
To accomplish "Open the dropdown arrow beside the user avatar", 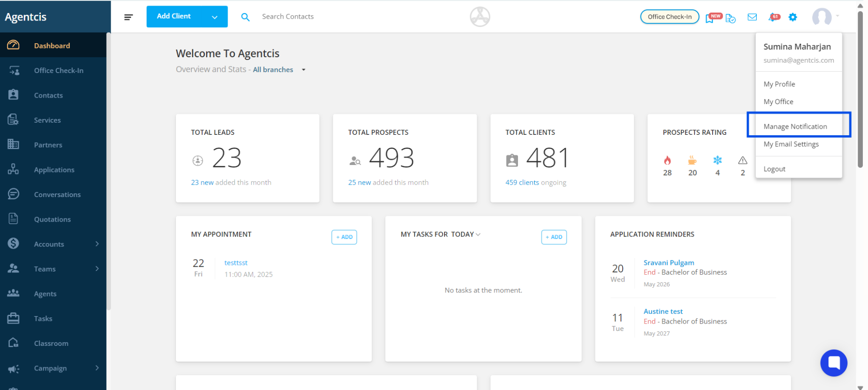I will point(837,16).
